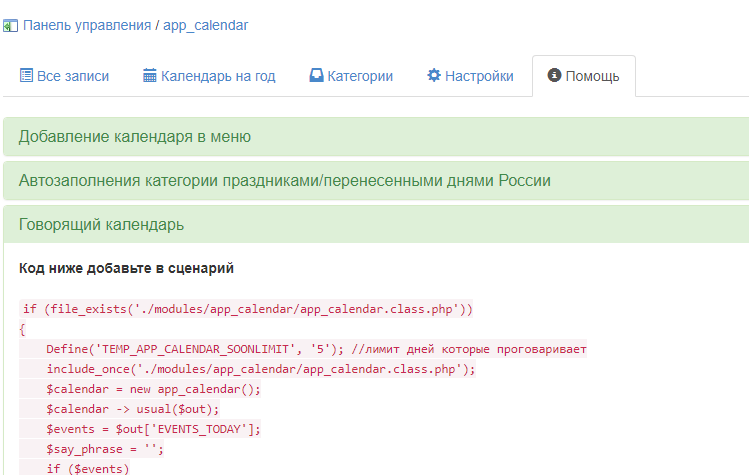The image size is (749, 475).
Task: Click the inbox icon on Категории tab
Action: [x=316, y=76]
